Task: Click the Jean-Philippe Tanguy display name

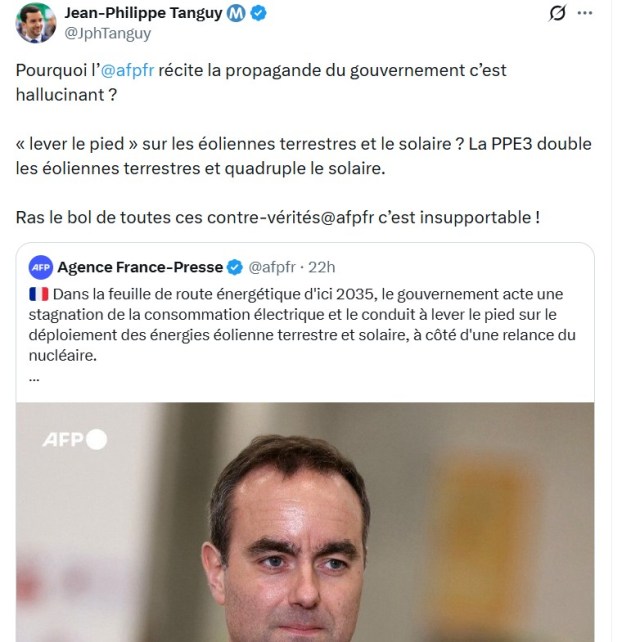Action: point(143,13)
